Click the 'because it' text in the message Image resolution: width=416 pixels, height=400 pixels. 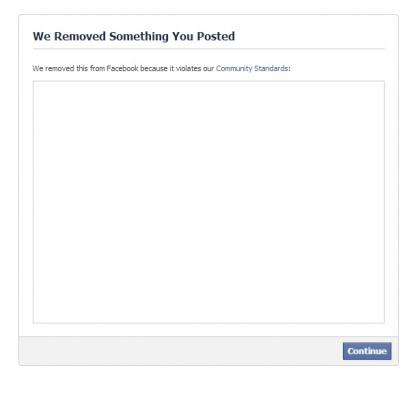[157, 68]
